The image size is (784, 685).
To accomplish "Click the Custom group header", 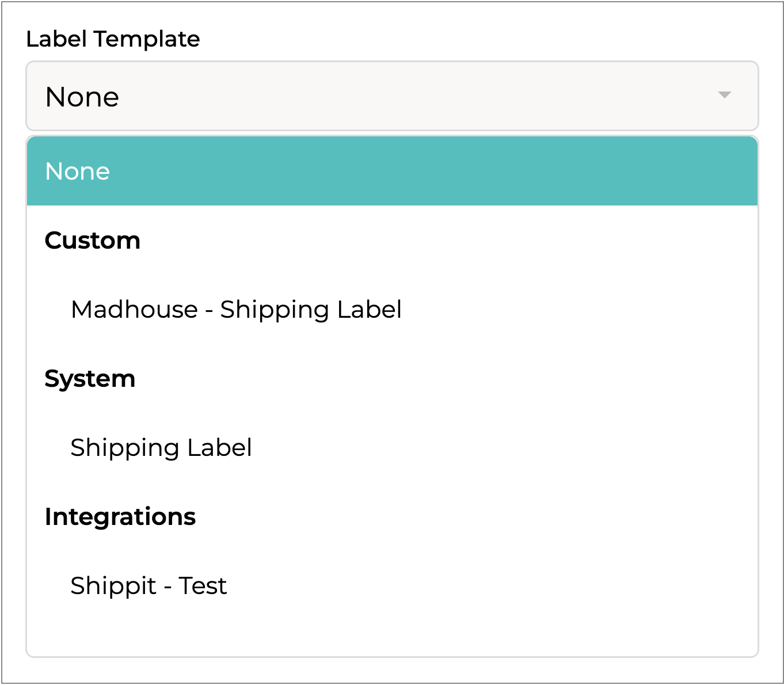I will click(x=93, y=241).
